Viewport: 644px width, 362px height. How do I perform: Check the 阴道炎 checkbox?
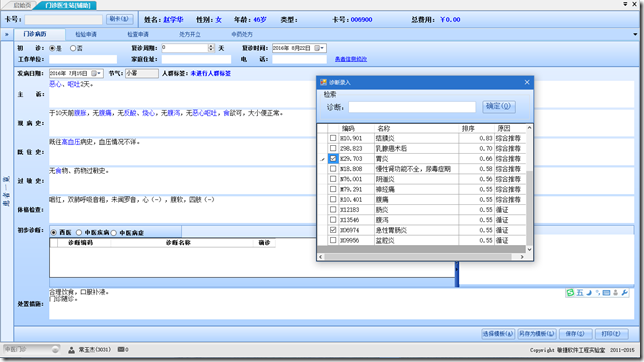pyautogui.click(x=333, y=179)
